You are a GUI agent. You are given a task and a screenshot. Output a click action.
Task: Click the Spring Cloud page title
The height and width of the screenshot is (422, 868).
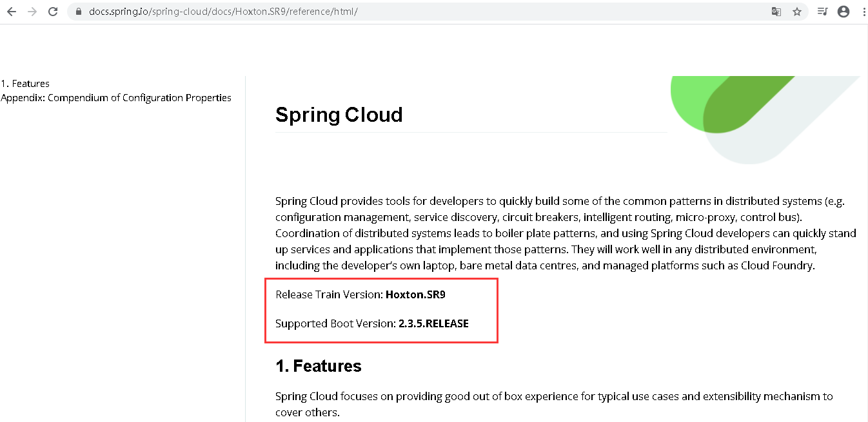point(339,115)
